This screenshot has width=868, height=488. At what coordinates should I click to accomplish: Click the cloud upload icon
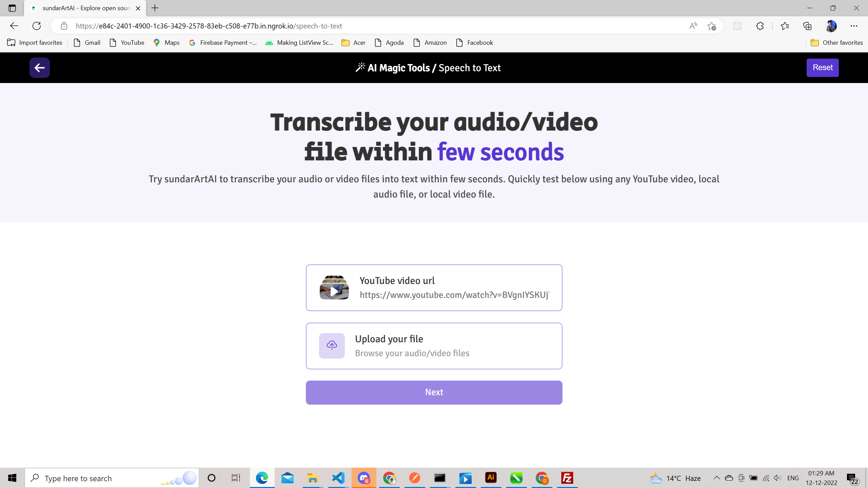click(x=332, y=345)
